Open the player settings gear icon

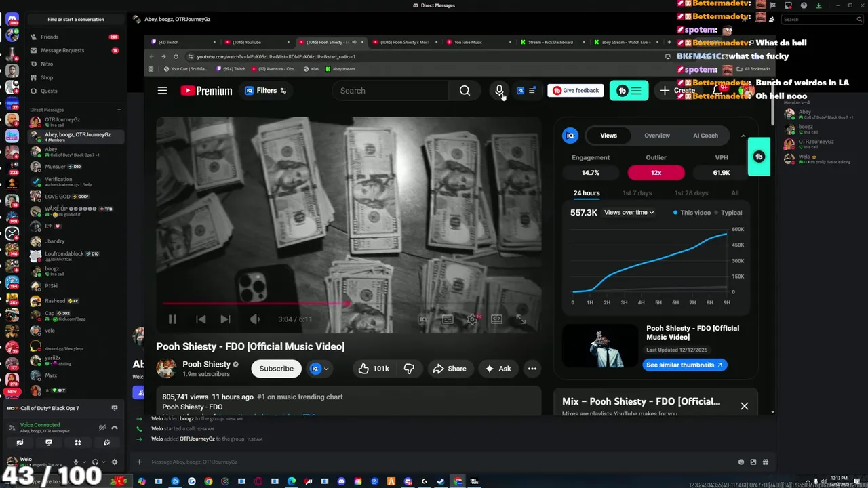(473, 319)
